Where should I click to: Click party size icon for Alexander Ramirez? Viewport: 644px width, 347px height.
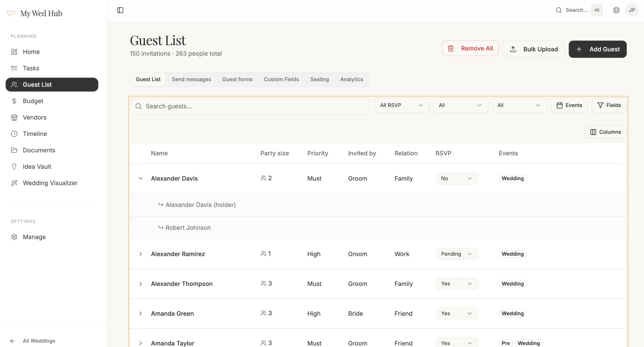click(x=263, y=254)
